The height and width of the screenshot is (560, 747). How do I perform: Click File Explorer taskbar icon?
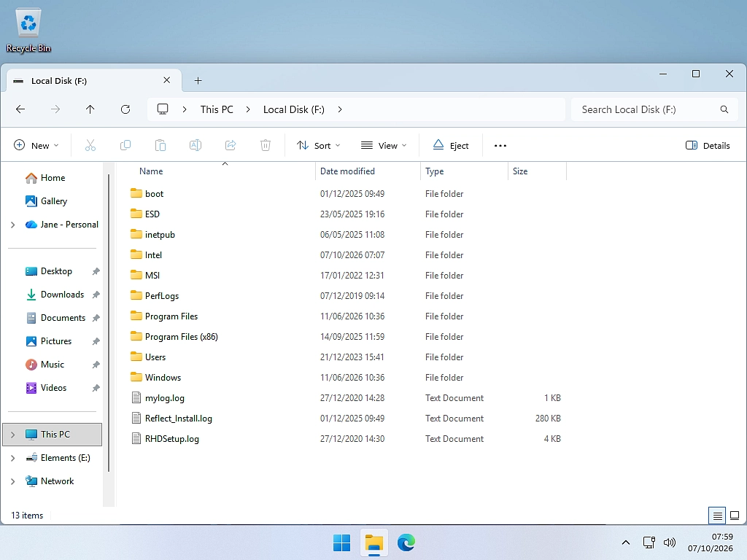tap(374, 542)
